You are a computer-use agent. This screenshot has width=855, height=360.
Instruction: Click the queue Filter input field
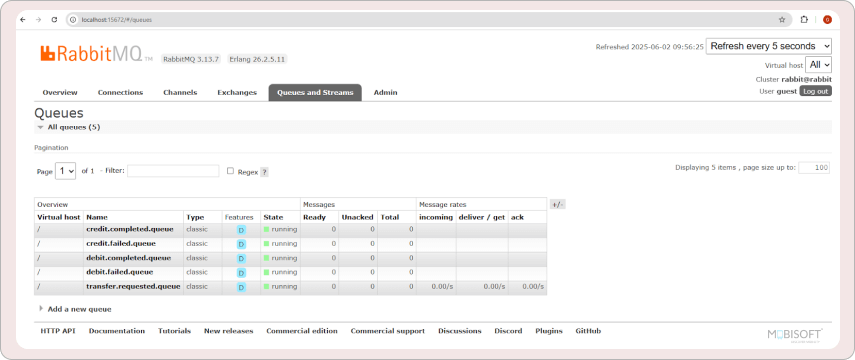point(173,171)
